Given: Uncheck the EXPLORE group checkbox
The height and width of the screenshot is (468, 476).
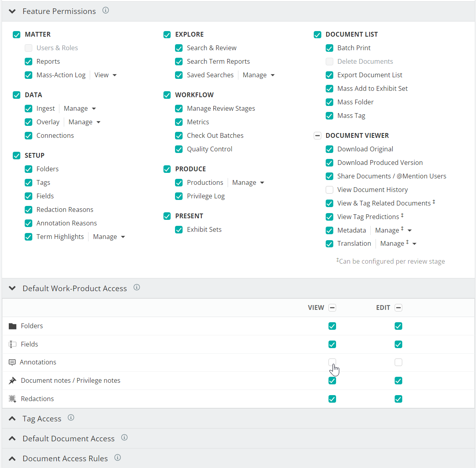Looking at the screenshot, I should point(167,35).
